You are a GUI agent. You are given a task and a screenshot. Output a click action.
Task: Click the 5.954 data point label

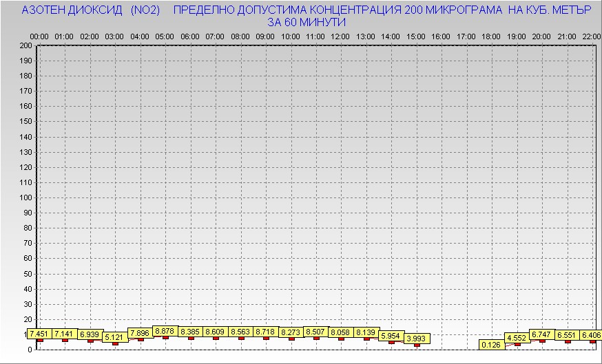point(391,336)
